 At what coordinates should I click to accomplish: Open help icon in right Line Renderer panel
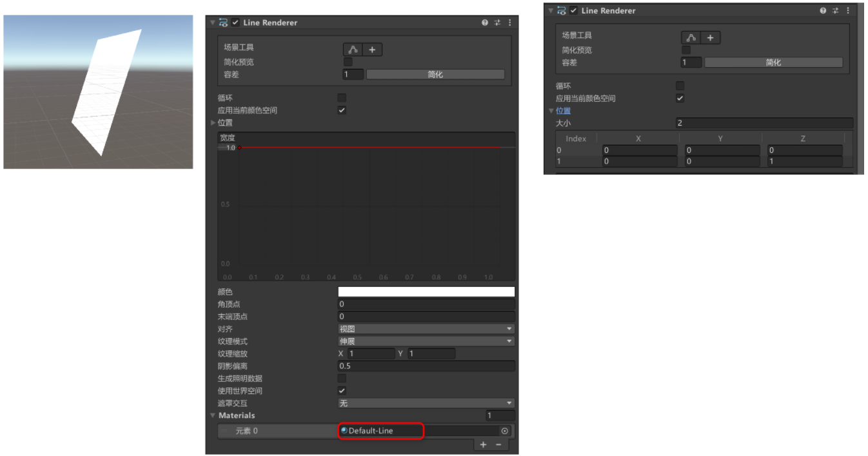[x=823, y=10]
